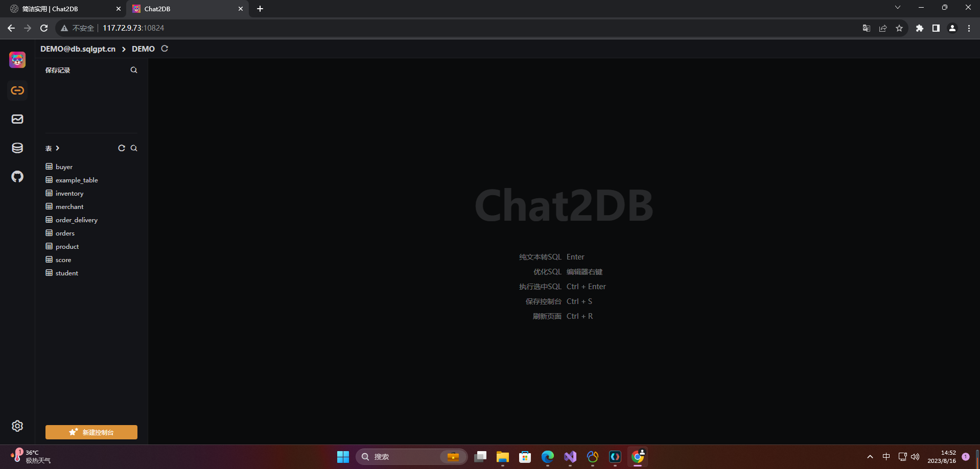Screen dimensions: 980x469
Task: Open the tab search dropdown arrow
Action: [x=898, y=7]
